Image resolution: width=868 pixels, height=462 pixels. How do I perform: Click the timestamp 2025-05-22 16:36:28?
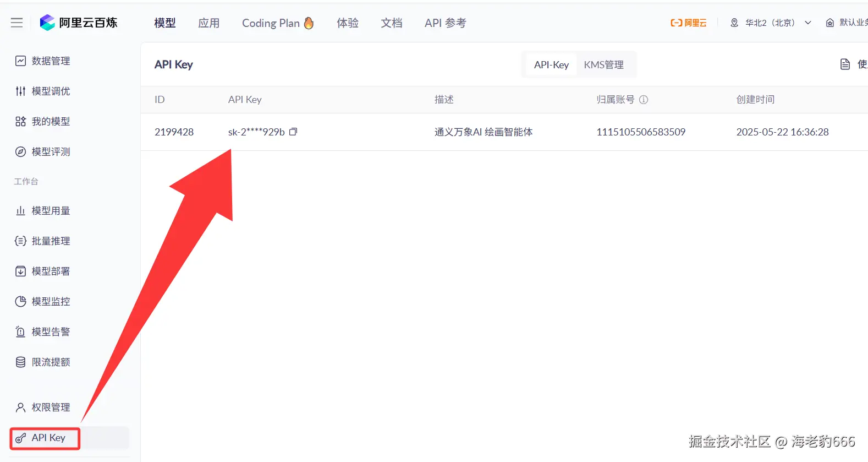(782, 132)
